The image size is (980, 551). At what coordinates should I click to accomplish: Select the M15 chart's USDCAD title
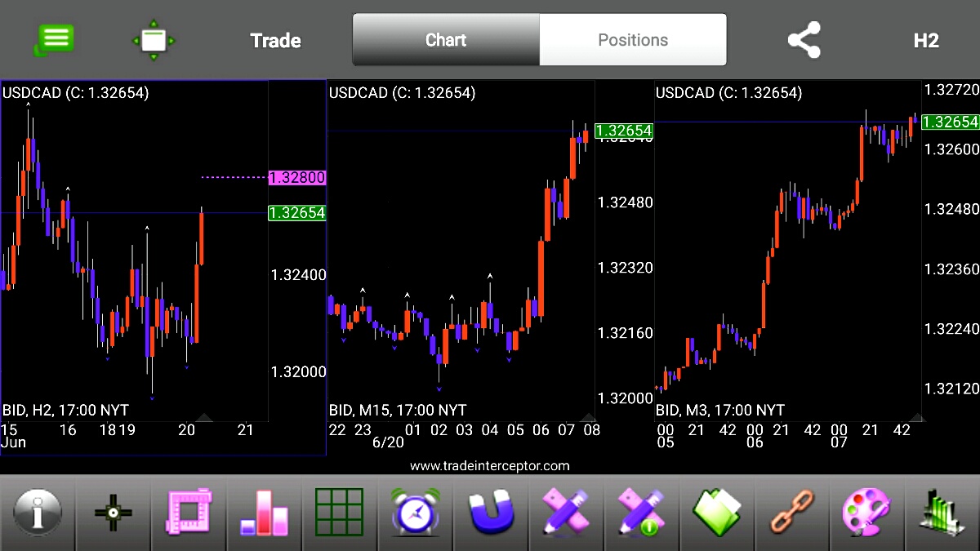403,93
